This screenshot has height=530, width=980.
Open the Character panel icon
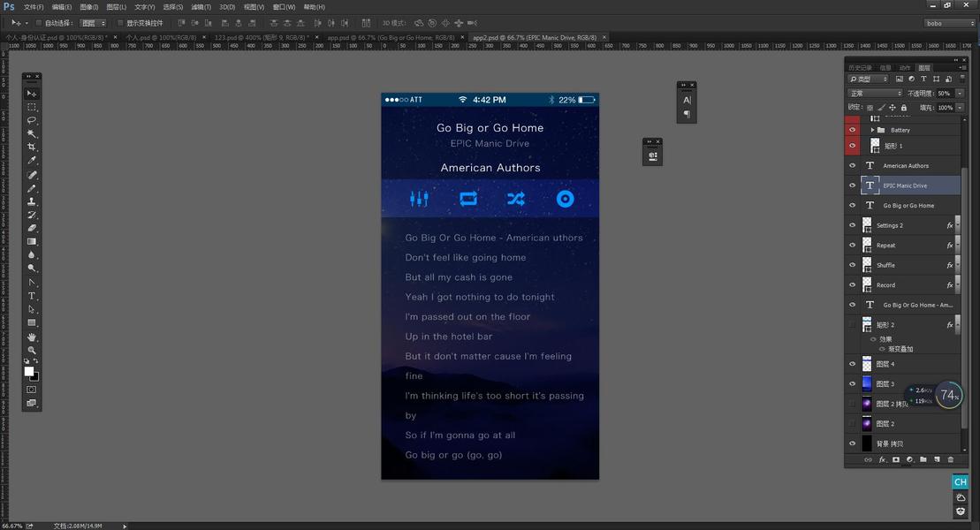click(x=687, y=100)
